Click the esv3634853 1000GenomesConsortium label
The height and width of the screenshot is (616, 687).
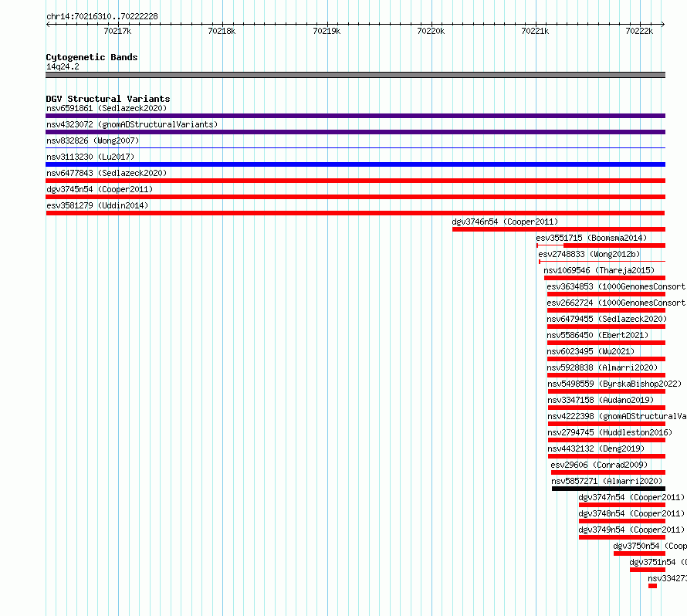coord(616,286)
